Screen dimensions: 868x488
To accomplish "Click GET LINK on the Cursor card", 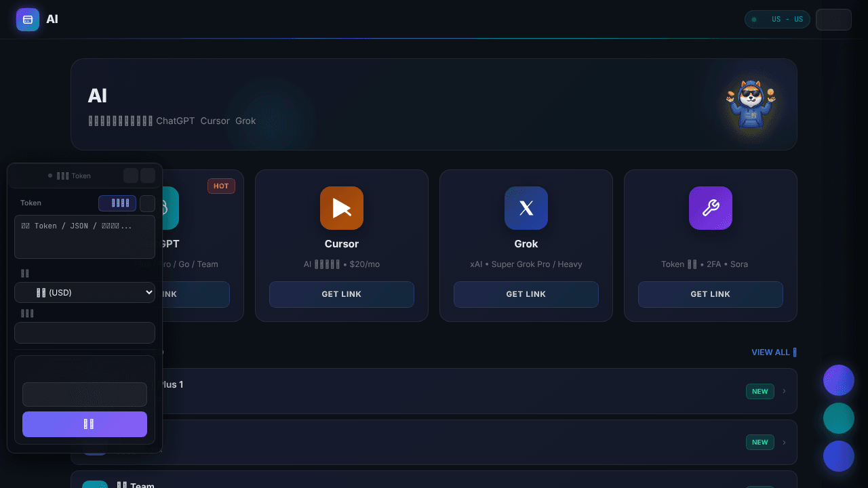I will (342, 294).
